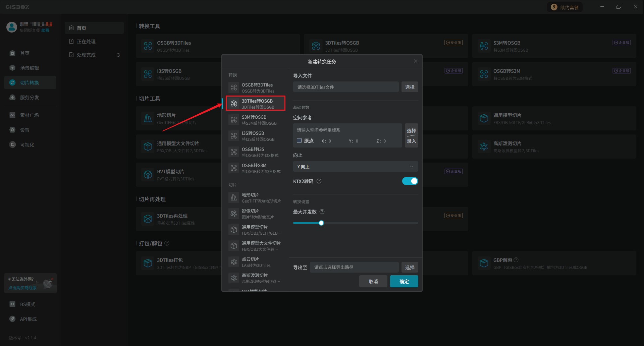Click the 服务分发 sidebar icon
644x346 pixels.
[x=12, y=98]
